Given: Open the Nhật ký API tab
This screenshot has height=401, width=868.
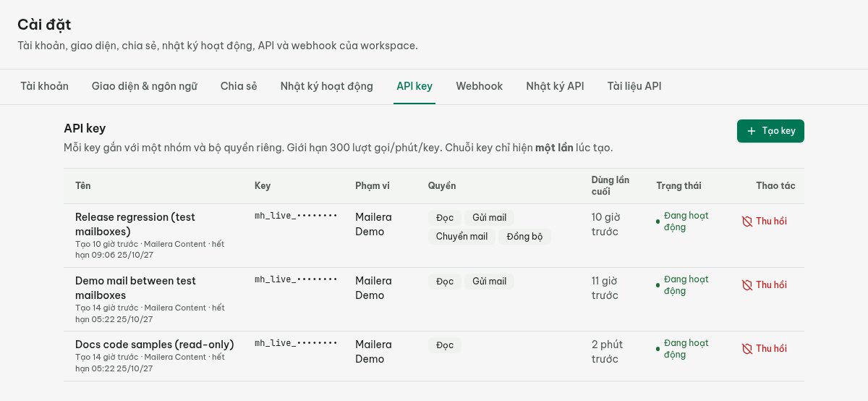Looking at the screenshot, I should (555, 86).
